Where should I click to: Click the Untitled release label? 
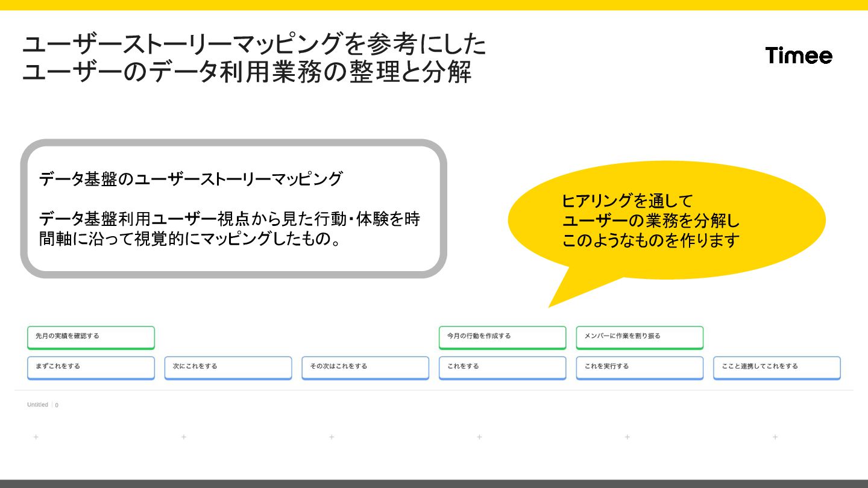tap(37, 405)
